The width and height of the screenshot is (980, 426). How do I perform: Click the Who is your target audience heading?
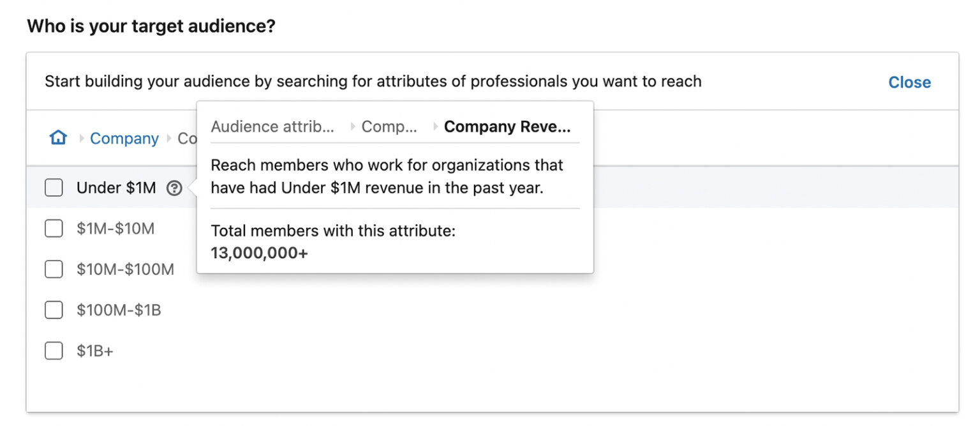[151, 26]
